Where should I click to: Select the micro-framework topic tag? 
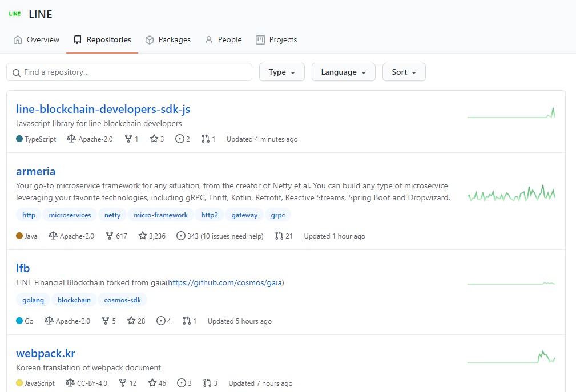[x=160, y=215]
